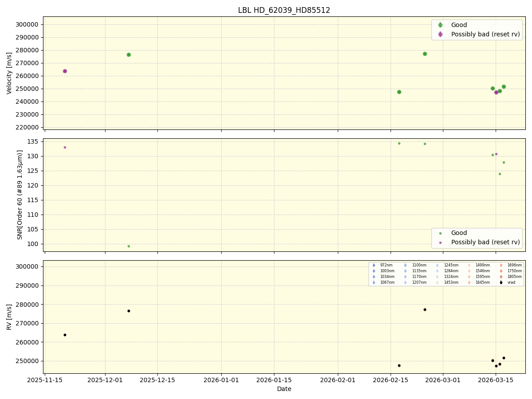Select the black RV point near 264000
Image resolution: width=532 pixels, height=399 pixels.
coord(65,335)
